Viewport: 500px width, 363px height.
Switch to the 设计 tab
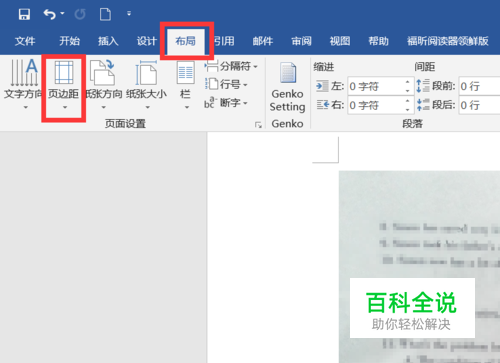147,41
